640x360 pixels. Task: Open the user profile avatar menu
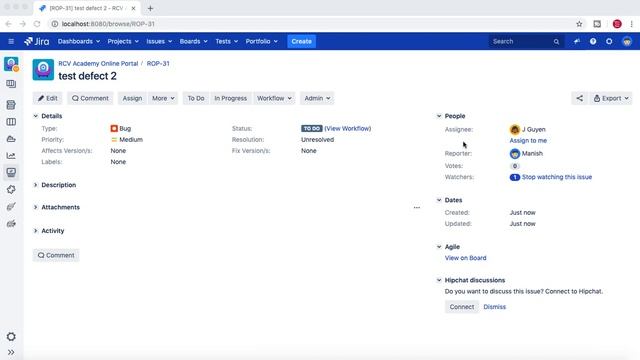point(627,41)
